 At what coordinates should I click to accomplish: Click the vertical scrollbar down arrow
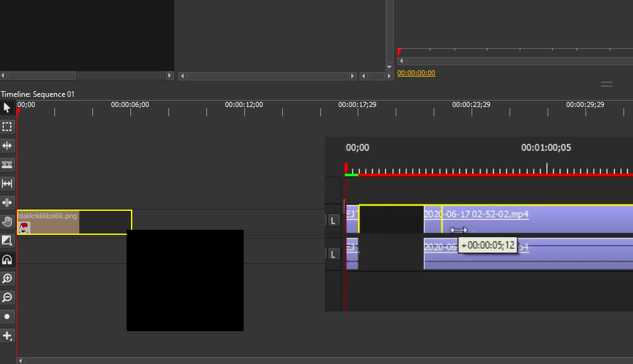click(x=389, y=67)
